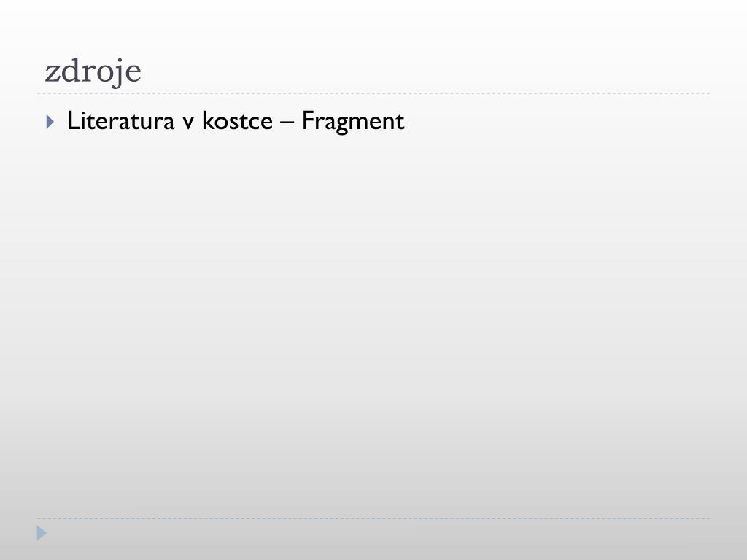Screen dimensions: 747x560
Task: Click the word "kostce" in bullet text
Action: 237,120
